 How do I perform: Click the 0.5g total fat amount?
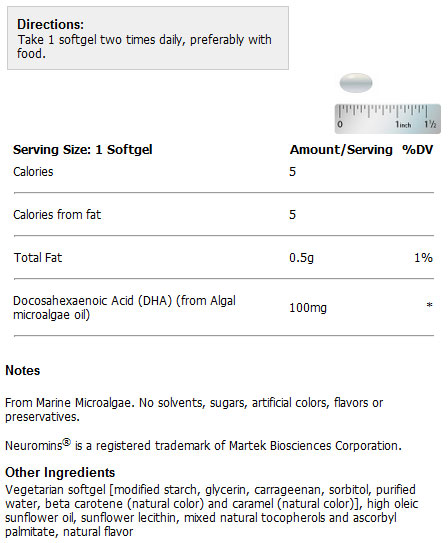click(x=302, y=258)
